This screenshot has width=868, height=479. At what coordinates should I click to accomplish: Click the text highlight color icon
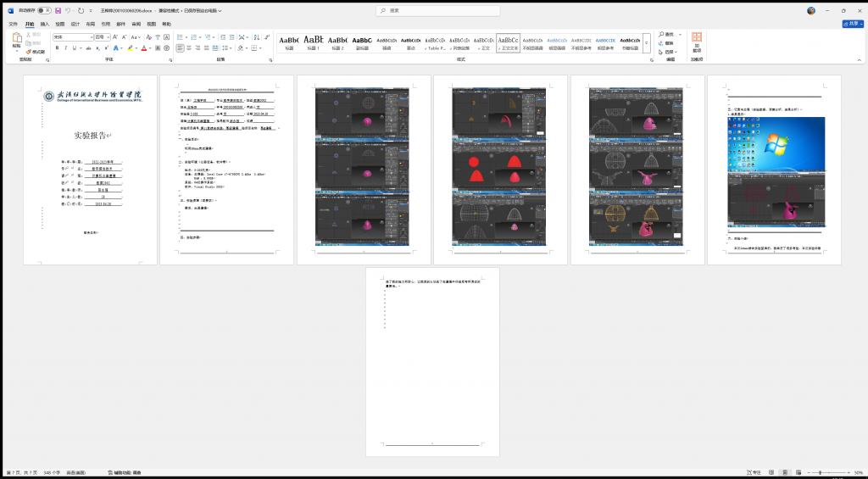(130, 48)
